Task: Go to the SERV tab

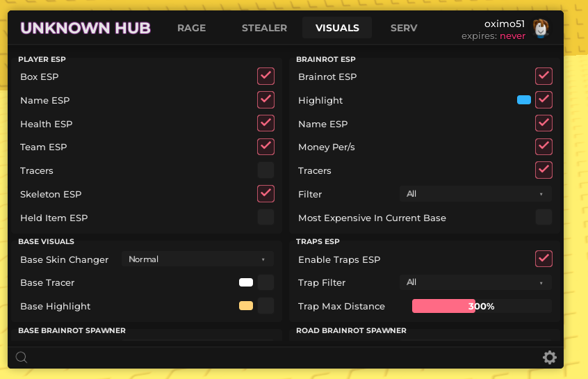Action: 404,29
